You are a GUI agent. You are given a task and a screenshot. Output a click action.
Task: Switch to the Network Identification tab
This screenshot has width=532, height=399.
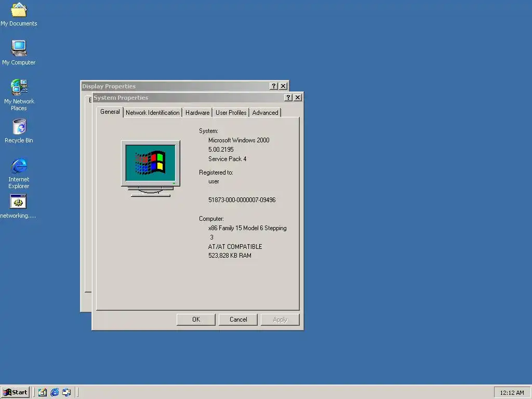152,113
